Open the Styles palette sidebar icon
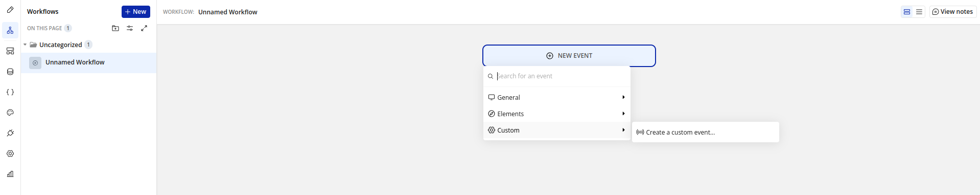 [10, 113]
